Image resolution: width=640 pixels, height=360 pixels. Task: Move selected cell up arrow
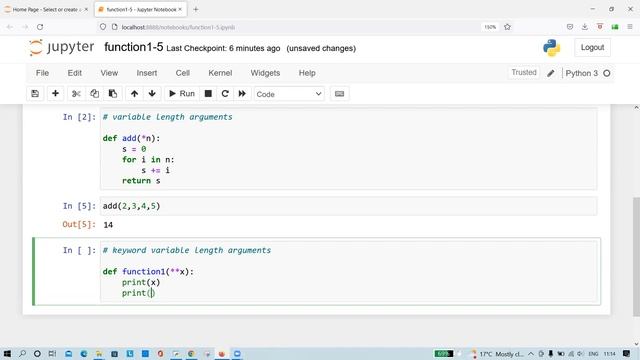click(x=134, y=94)
